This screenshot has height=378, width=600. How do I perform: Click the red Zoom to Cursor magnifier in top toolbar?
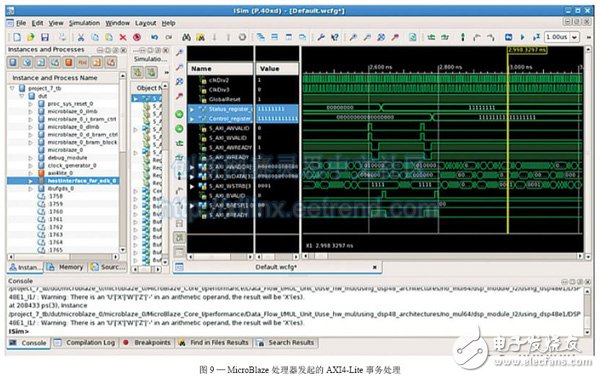point(395,37)
